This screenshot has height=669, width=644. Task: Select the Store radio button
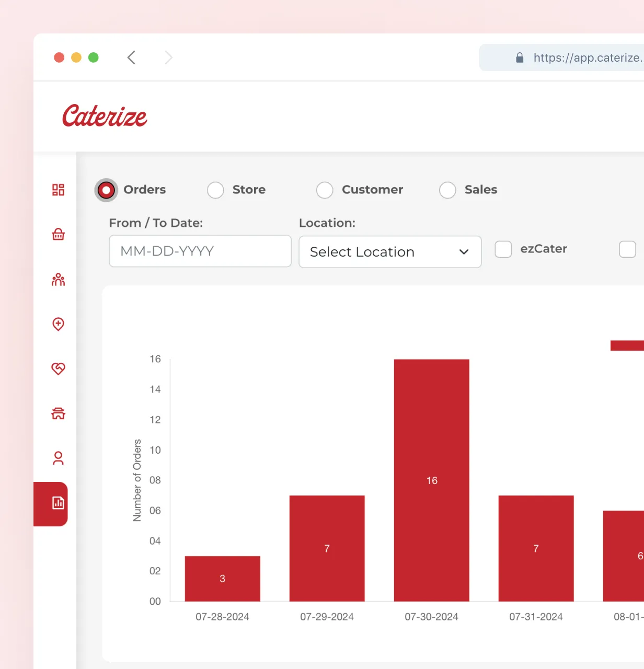(x=215, y=190)
